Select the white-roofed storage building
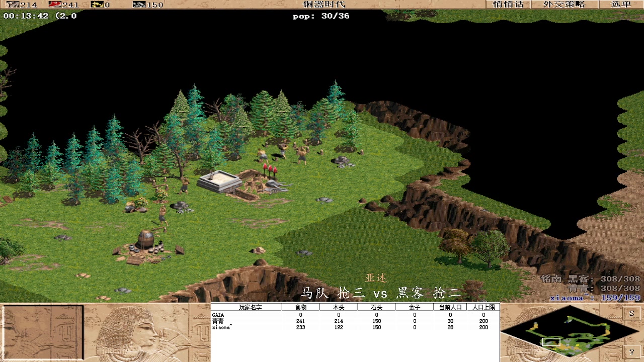 pos(219,182)
